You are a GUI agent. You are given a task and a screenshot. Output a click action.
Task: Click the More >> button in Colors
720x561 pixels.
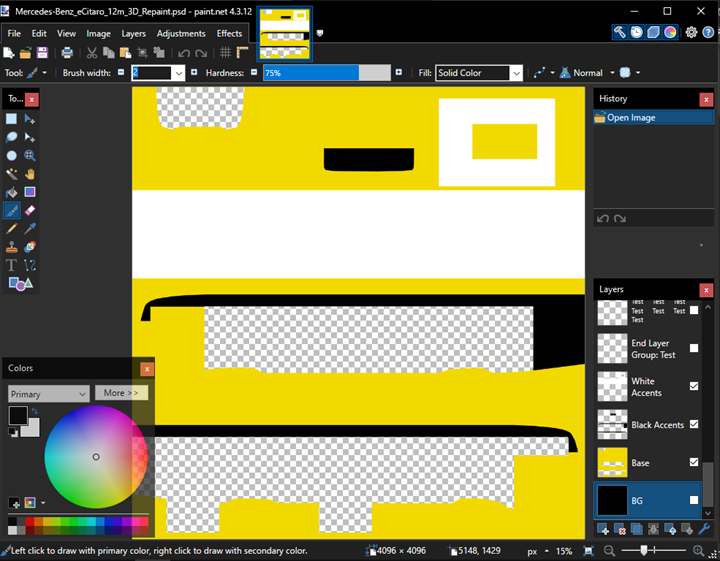click(x=121, y=393)
